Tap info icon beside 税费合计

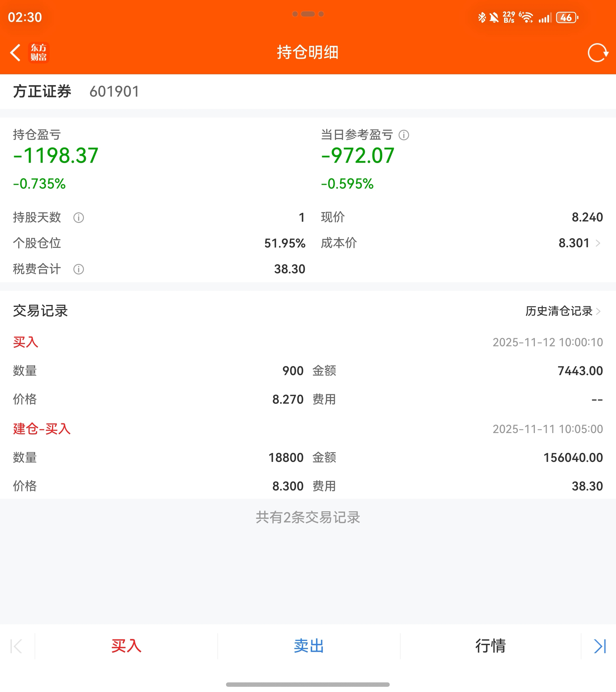pyautogui.click(x=78, y=269)
